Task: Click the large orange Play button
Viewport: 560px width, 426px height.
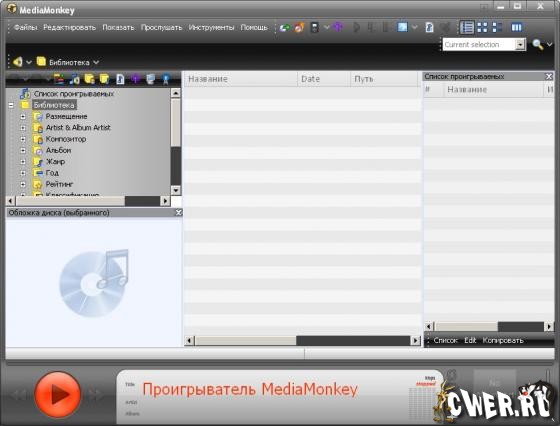Action: [x=58, y=394]
